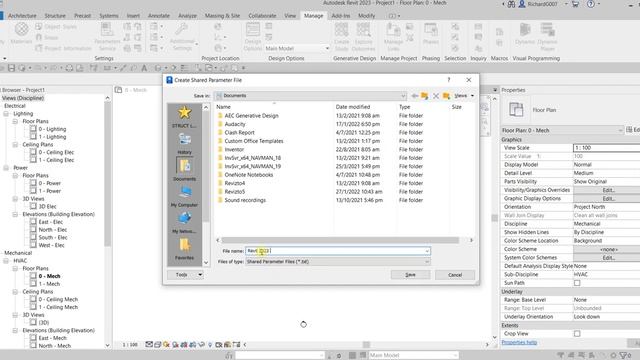Collapse the Lighting node in Project Browser

click(x=6, y=114)
